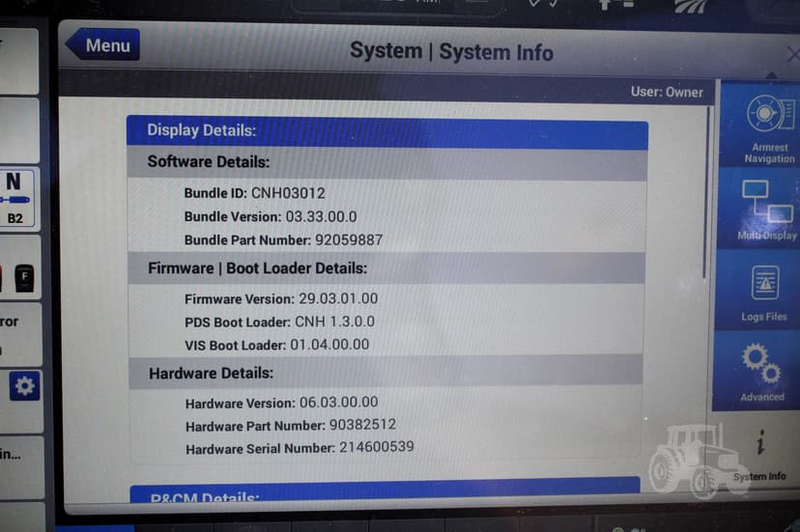Open Advanced settings gears icon
The width and height of the screenshot is (800, 532).
pyautogui.click(x=761, y=372)
